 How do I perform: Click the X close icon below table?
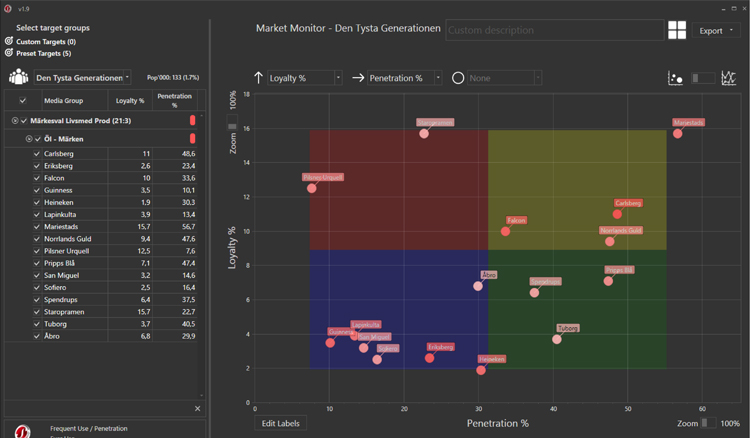(197, 409)
